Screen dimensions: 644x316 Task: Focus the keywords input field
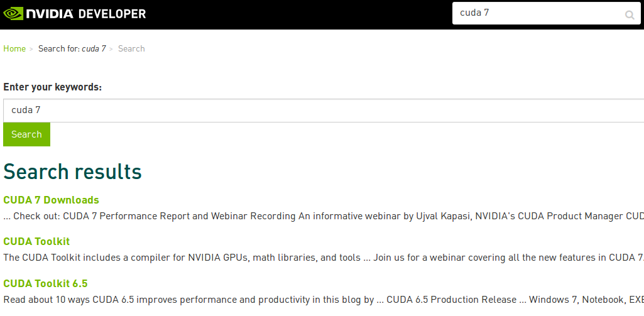click(314, 111)
